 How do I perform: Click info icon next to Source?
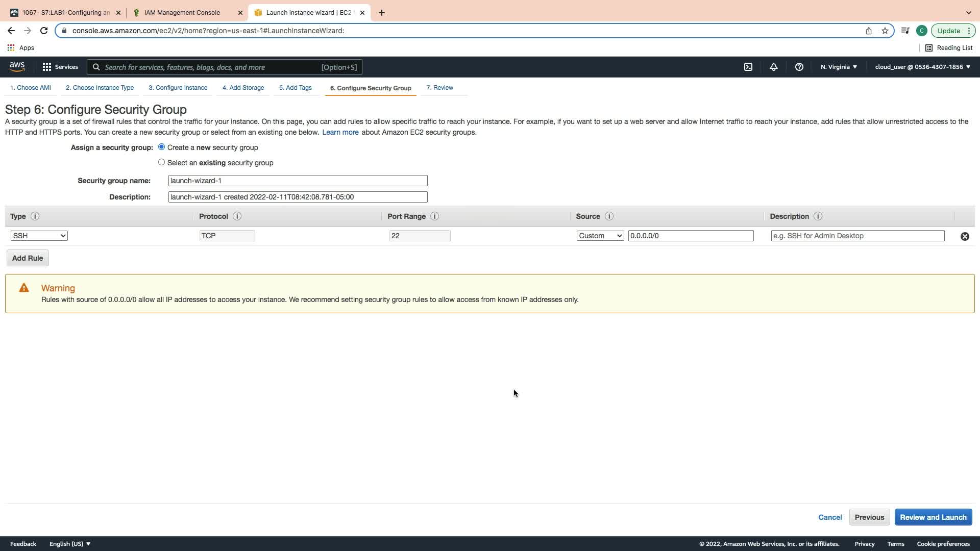click(609, 216)
